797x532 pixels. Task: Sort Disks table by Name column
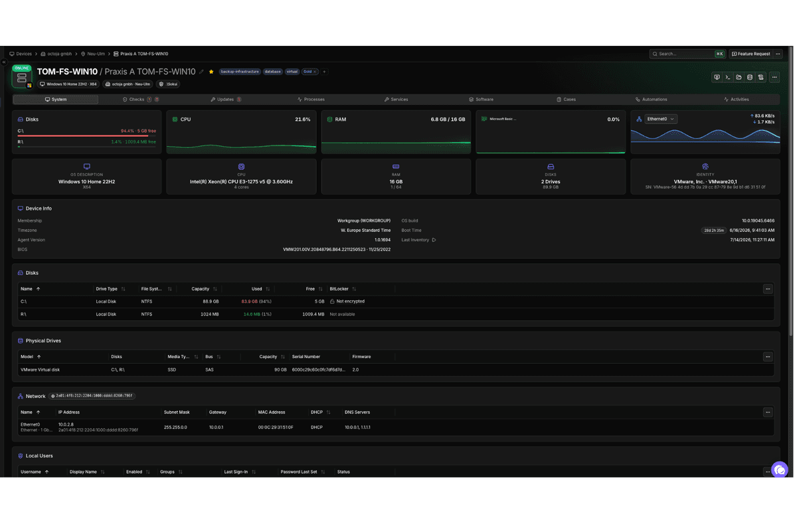pos(31,289)
